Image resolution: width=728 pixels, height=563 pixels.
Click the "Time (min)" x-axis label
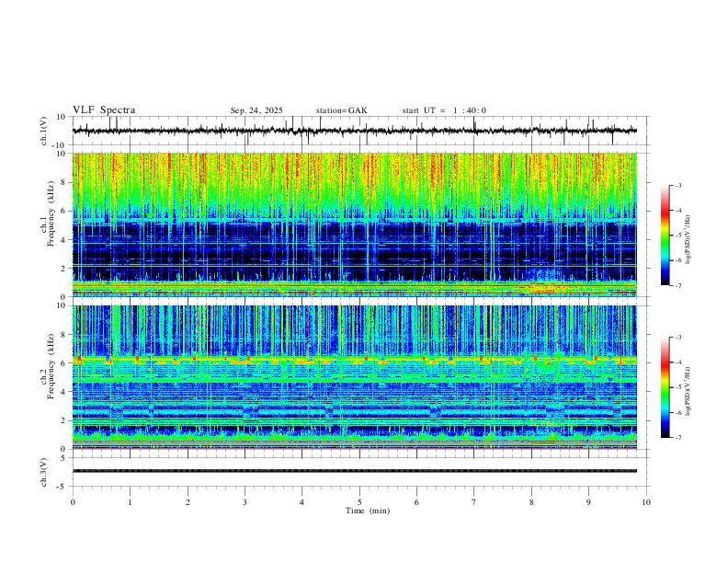coord(368,511)
